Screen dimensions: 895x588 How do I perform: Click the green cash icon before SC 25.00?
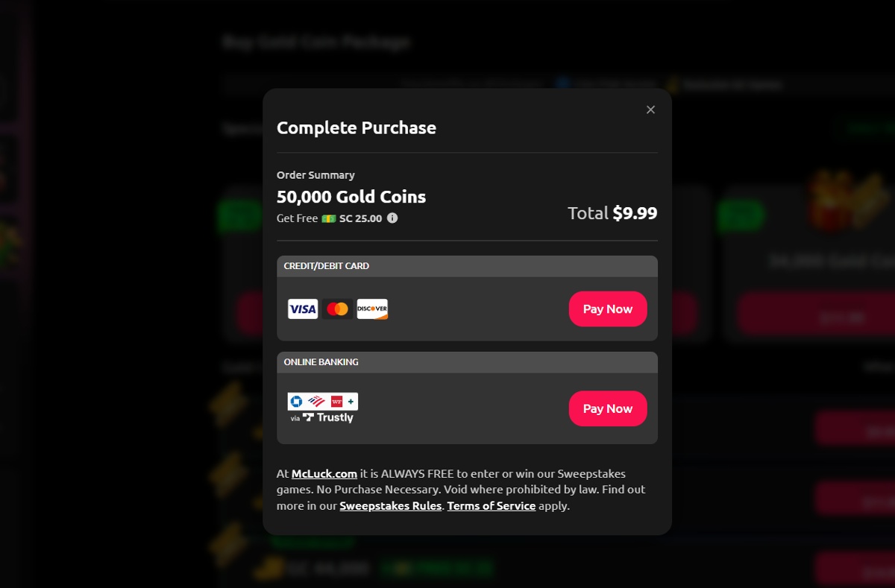pos(328,218)
